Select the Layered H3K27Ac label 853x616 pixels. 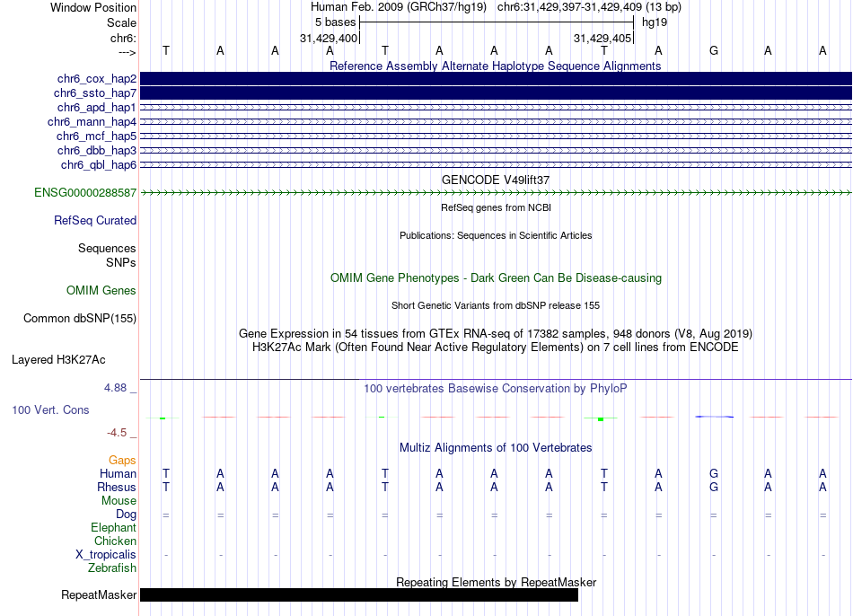point(58,360)
